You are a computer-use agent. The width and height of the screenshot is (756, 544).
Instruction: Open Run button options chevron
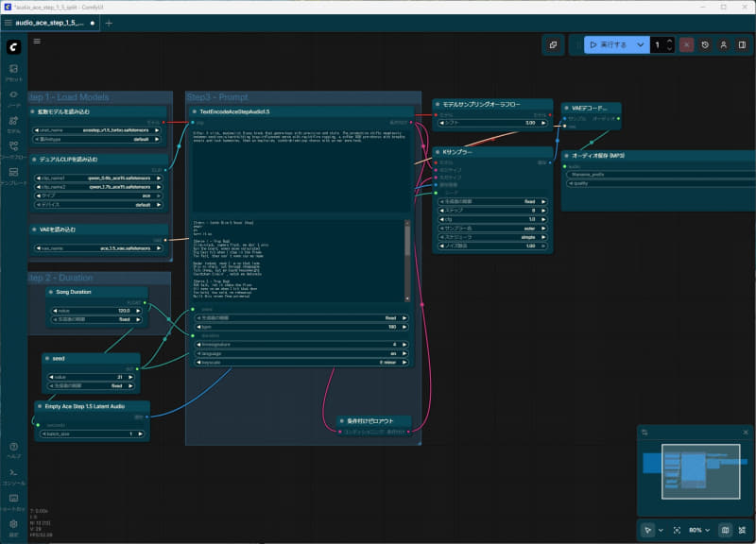(x=641, y=44)
